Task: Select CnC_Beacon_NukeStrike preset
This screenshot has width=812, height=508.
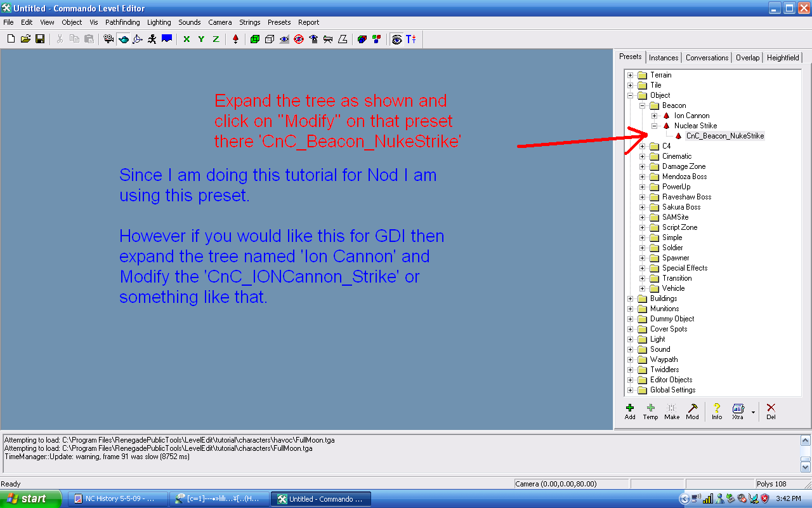Action: click(x=724, y=136)
